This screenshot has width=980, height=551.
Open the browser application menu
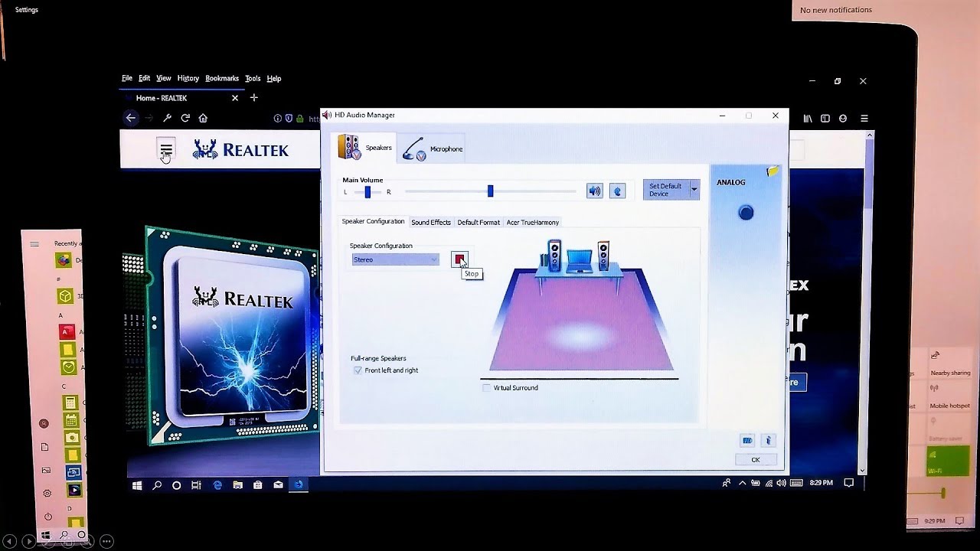864,119
